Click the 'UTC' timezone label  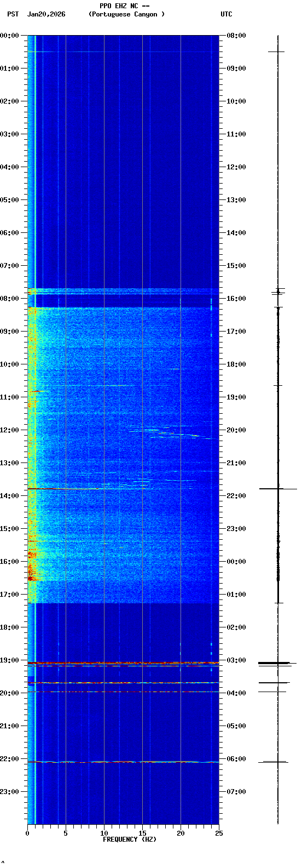(x=226, y=14)
